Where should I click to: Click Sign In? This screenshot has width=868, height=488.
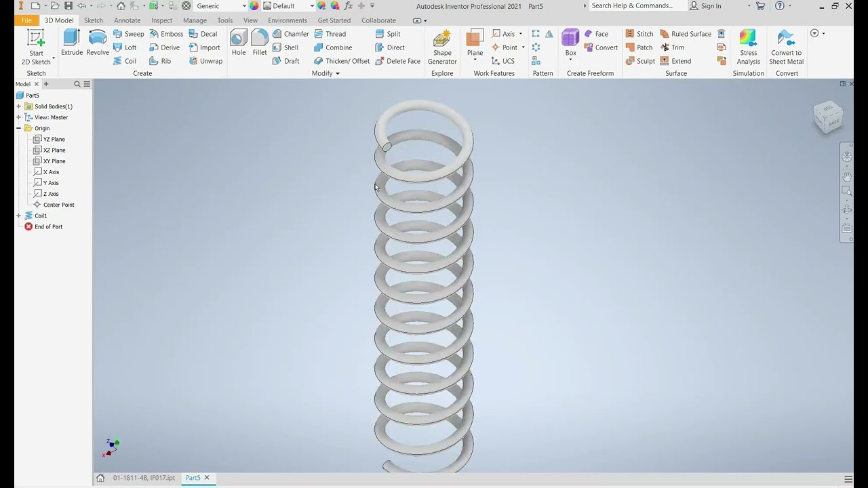(705, 6)
